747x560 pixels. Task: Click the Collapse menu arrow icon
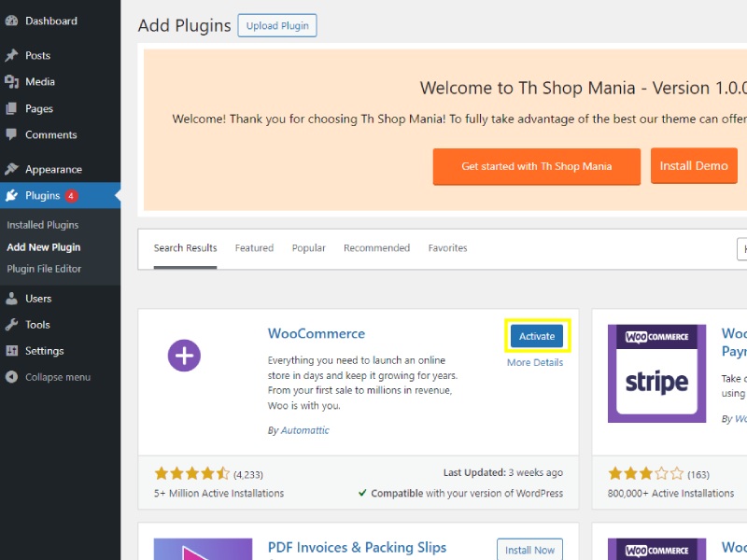click(x=11, y=377)
